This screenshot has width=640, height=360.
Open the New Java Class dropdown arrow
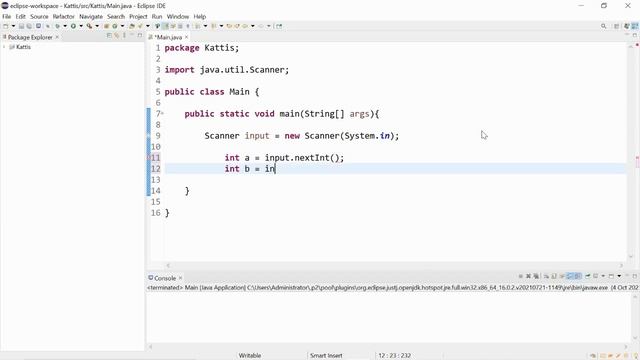(x=122, y=26)
